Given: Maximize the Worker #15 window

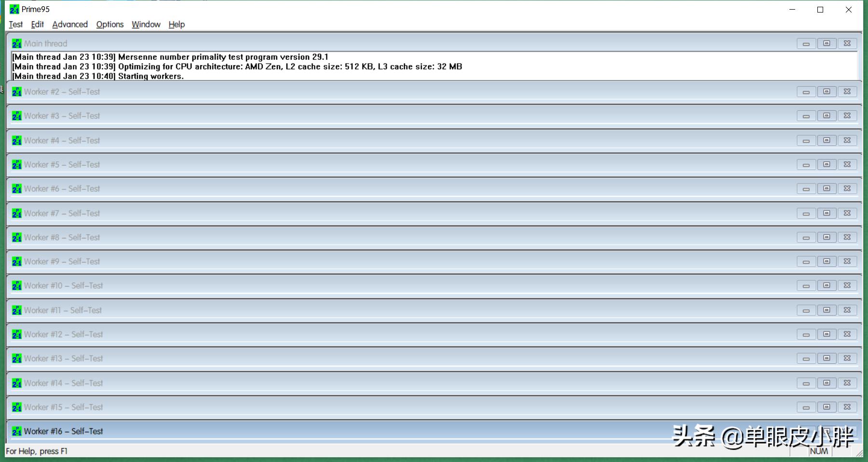Looking at the screenshot, I should [x=827, y=407].
